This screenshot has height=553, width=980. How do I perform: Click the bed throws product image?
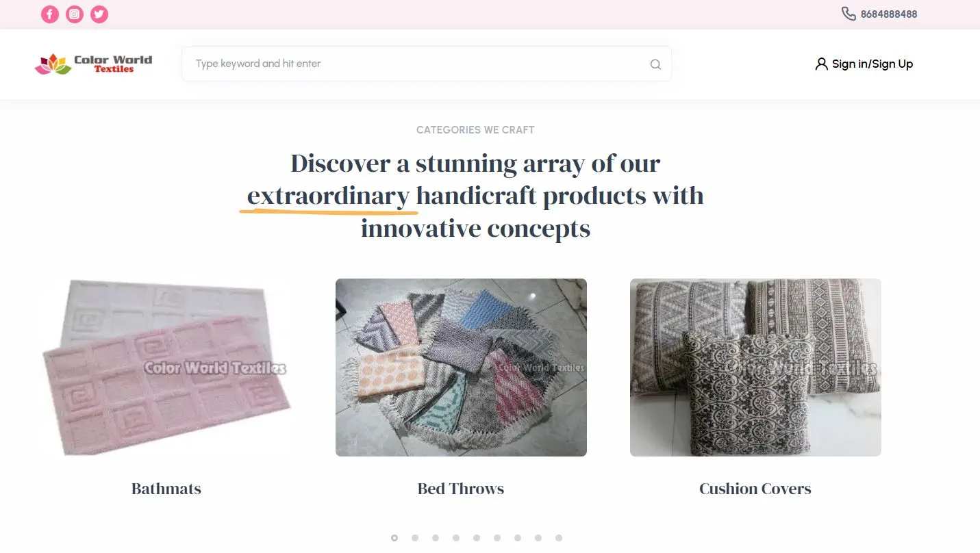point(461,368)
